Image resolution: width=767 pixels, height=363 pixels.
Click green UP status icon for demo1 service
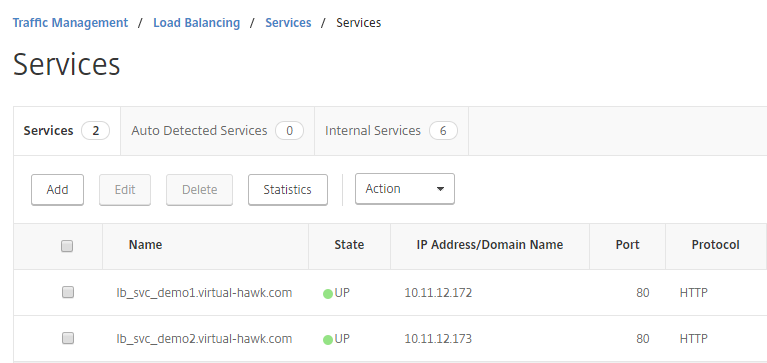(328, 294)
